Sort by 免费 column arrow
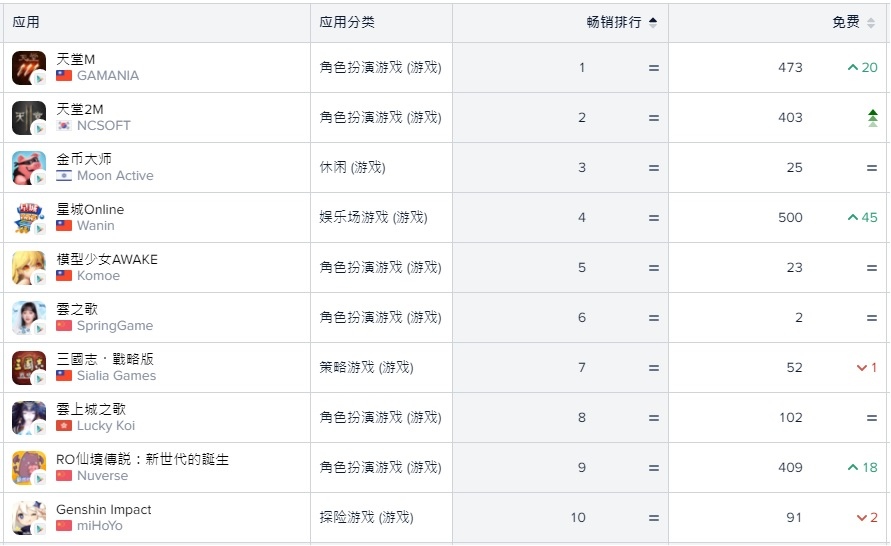 [x=871, y=22]
